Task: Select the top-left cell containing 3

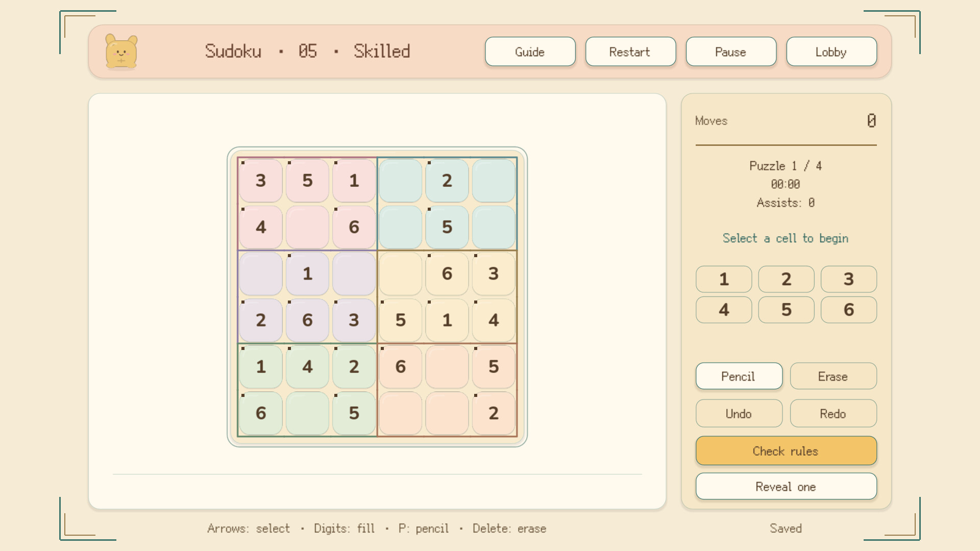Action: click(x=261, y=181)
